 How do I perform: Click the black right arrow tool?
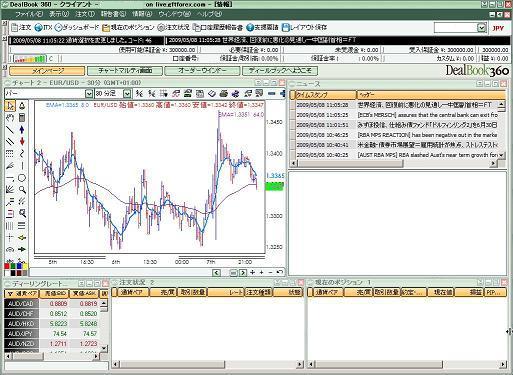(x=22, y=249)
